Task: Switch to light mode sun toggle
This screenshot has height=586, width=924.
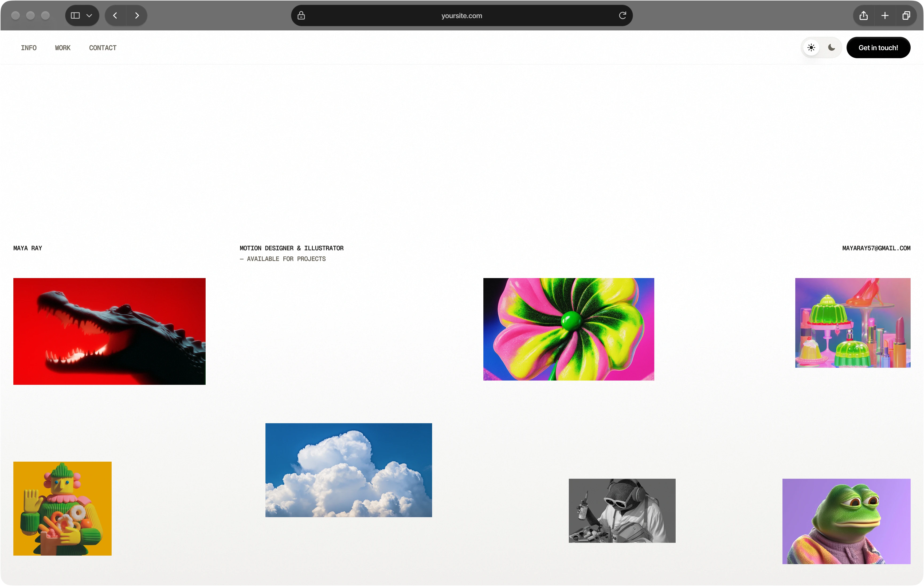Action: point(811,47)
